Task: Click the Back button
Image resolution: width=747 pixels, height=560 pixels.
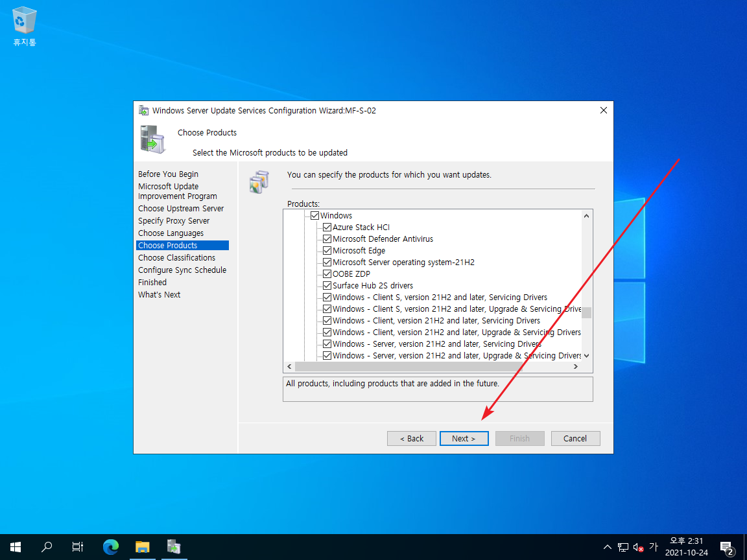Action: pos(412,439)
